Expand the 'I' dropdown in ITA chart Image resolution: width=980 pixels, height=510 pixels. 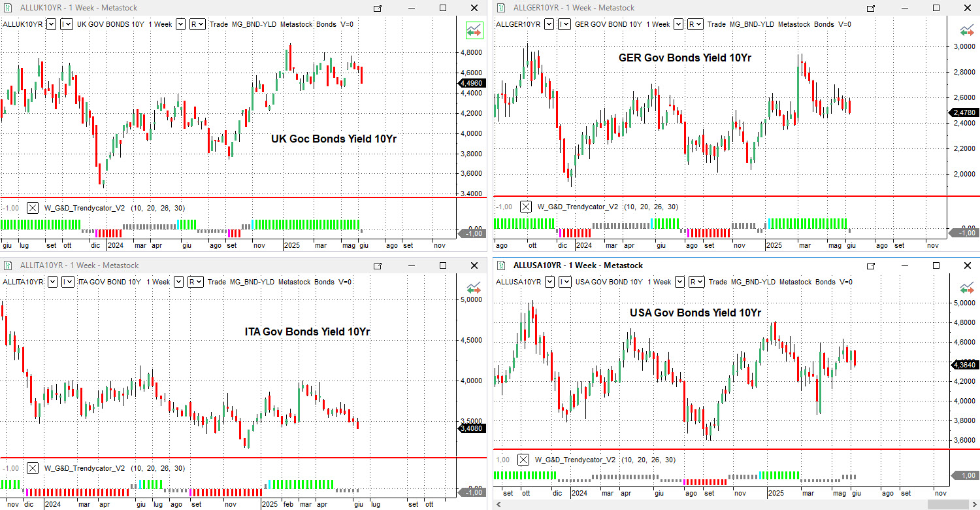tap(67, 282)
